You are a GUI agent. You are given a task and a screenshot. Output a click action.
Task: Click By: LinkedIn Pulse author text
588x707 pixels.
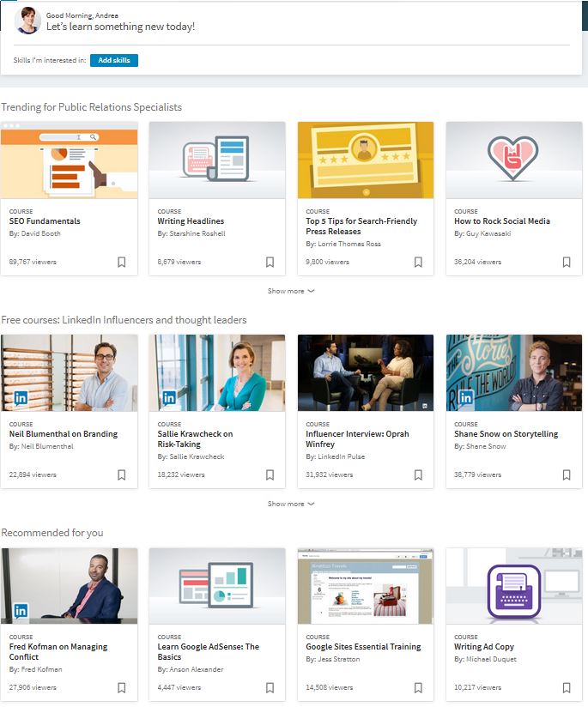[x=336, y=456]
